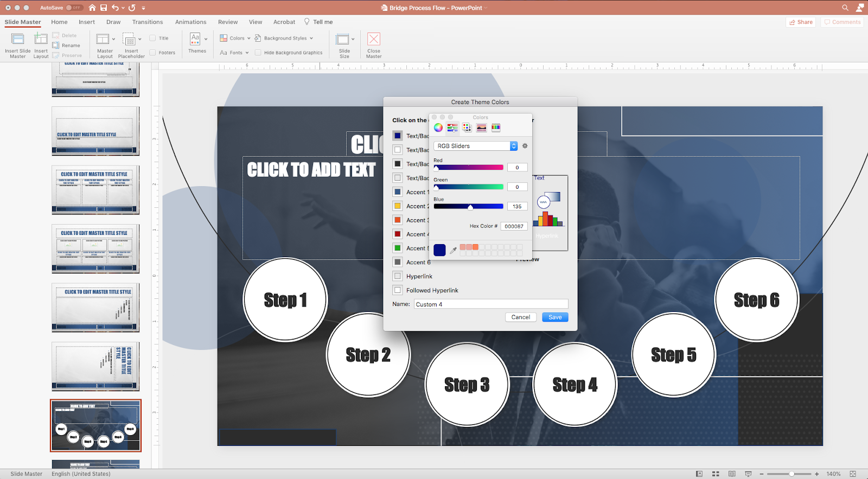Select the selected Step layout thumbnail
The image size is (868, 479).
(95, 426)
